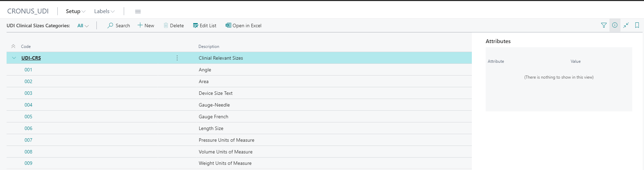Open the Setup menu
This screenshot has width=644, height=170.
75,11
